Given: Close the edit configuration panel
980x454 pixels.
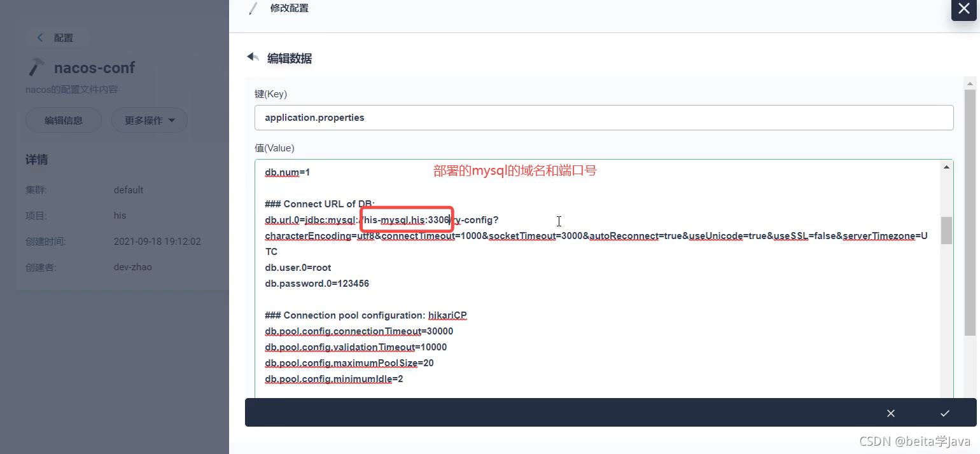Looking at the screenshot, I should (963, 9).
